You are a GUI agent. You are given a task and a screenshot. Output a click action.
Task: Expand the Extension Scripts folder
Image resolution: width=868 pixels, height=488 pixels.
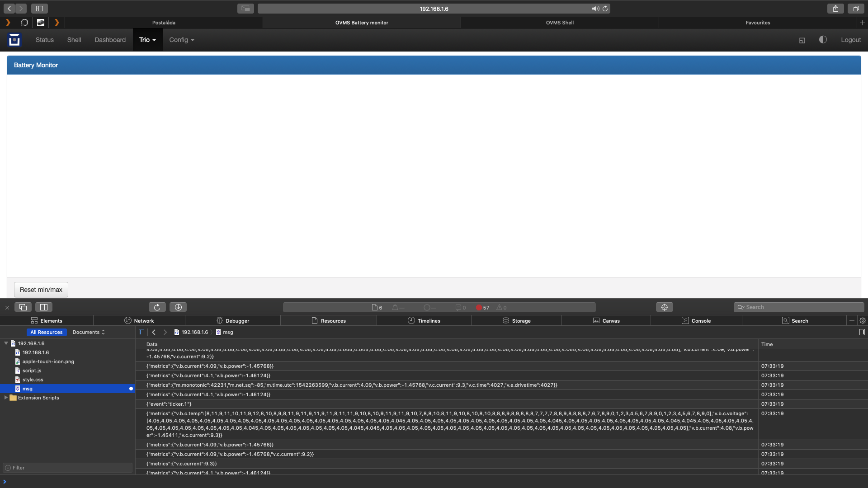coord(6,398)
